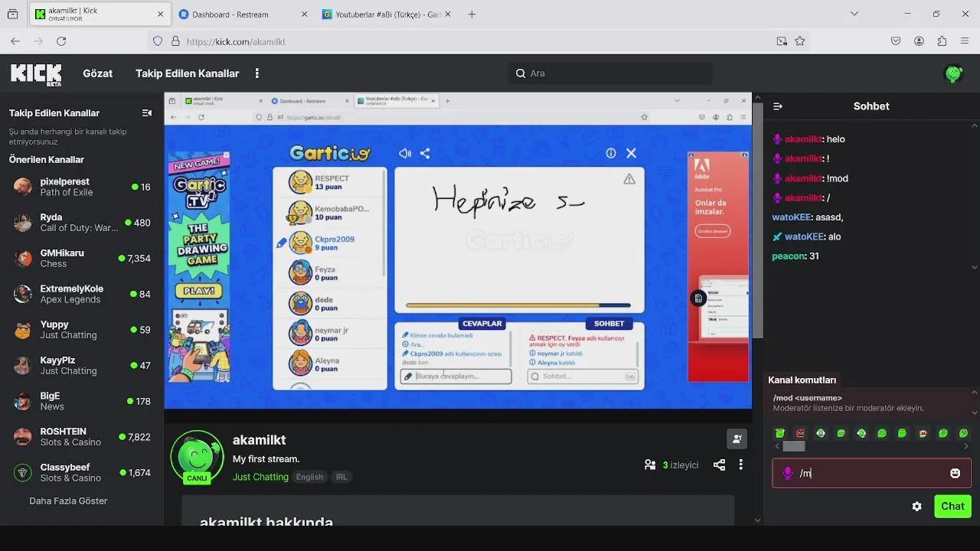This screenshot has width=980, height=551.
Task: Close the Dashboard - Restream tab
Action: pos(304,14)
